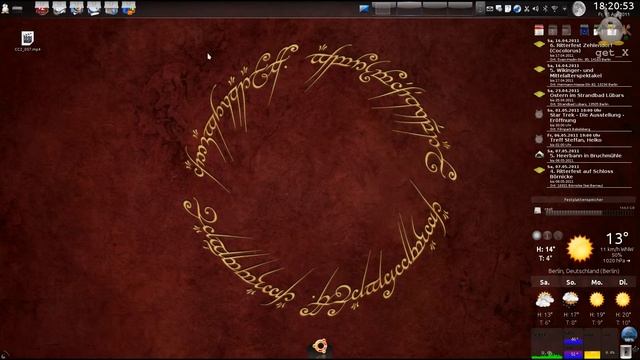
Task: Open the wireless network icon in the tray
Action: click(x=555, y=9)
